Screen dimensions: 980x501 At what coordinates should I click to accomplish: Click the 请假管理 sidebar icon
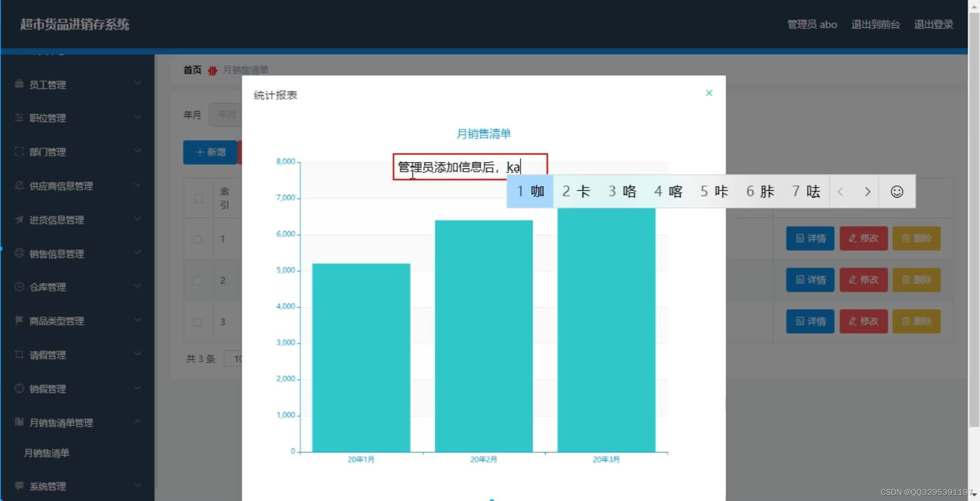(19, 354)
